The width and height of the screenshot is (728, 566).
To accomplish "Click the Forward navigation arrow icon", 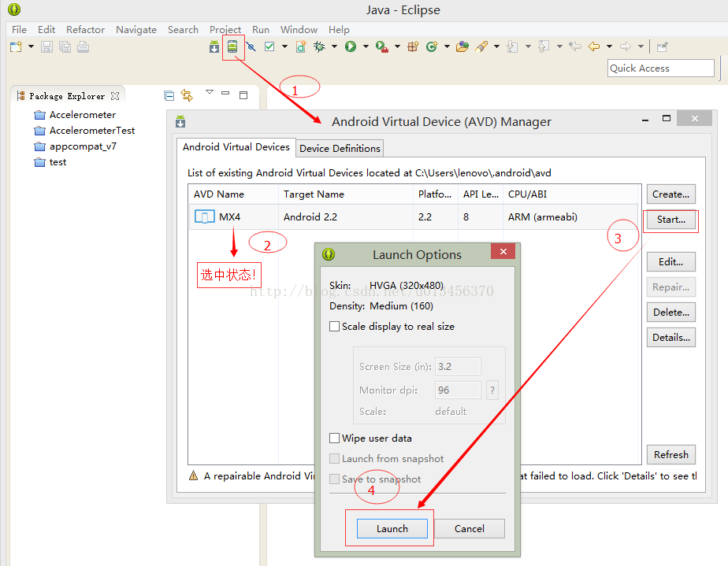I will pyautogui.click(x=626, y=46).
